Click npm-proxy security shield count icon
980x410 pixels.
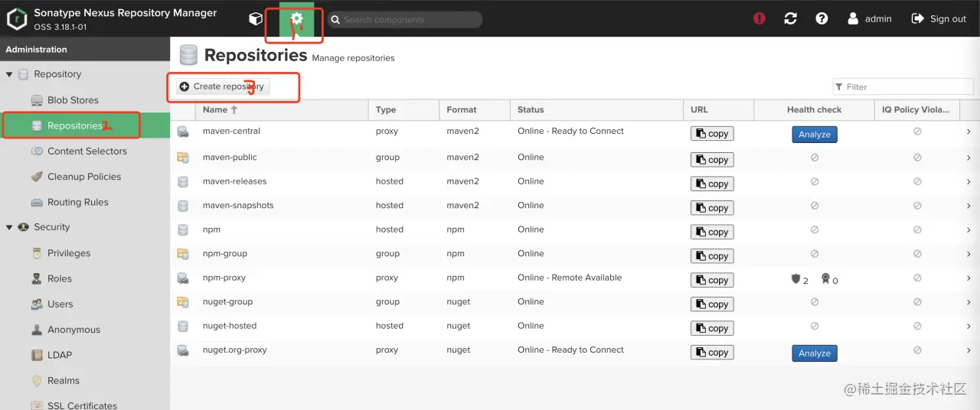pyautogui.click(x=795, y=279)
